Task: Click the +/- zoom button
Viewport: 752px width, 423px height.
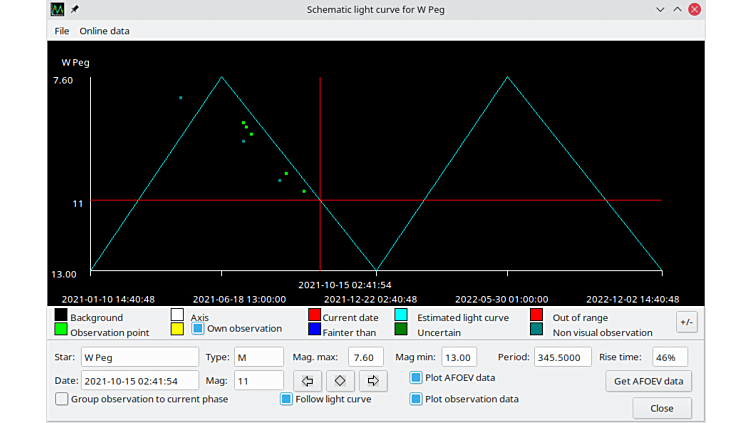Action: [686, 322]
